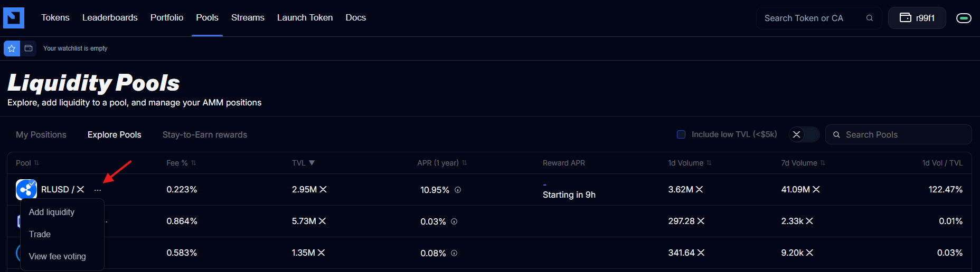Click the Search Pools input field
Image resolution: width=980 pixels, height=272 pixels.
(903, 134)
